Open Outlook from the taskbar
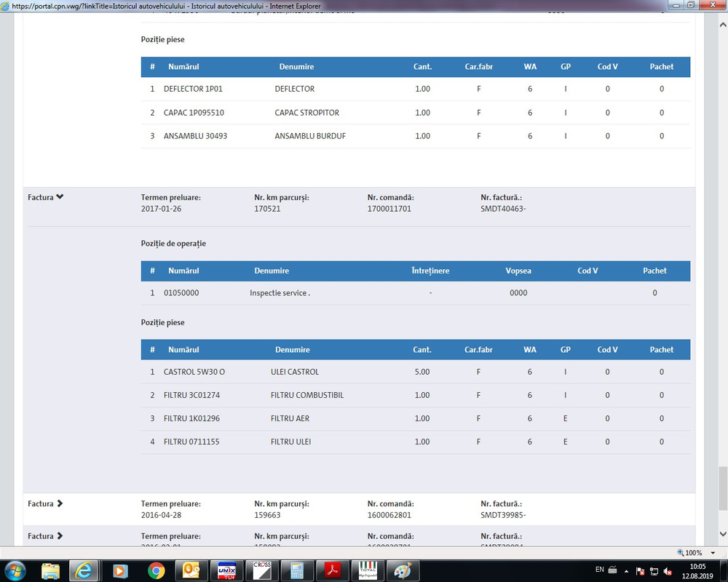728x582 pixels. (x=191, y=570)
